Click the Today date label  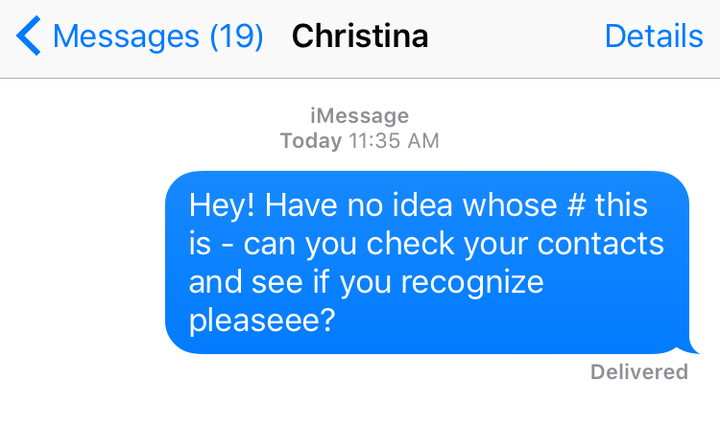pos(311,141)
